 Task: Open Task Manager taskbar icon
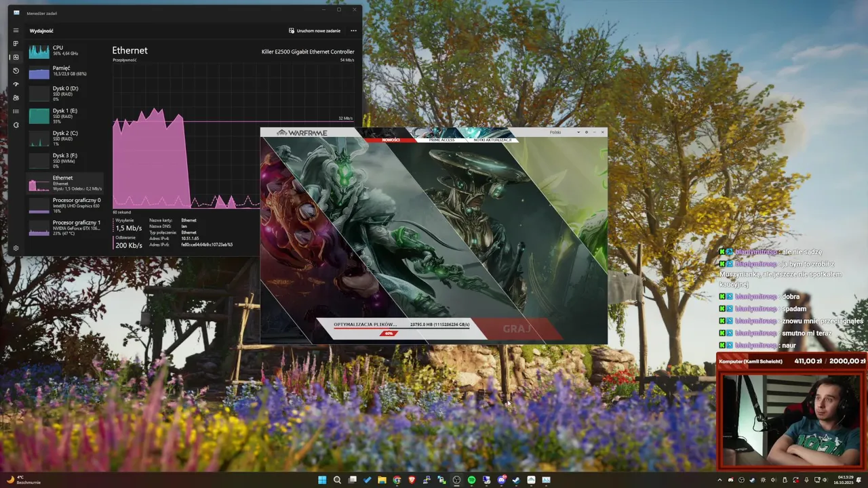click(x=546, y=480)
